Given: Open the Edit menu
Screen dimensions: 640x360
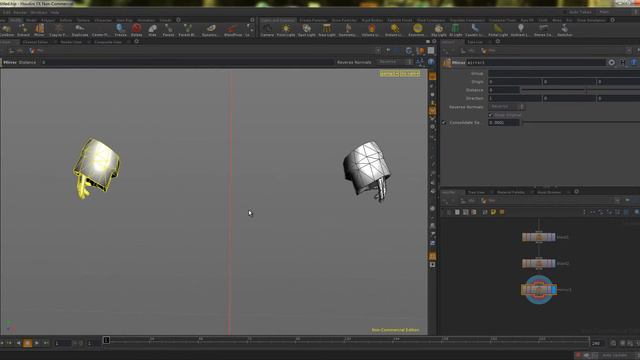Looking at the screenshot, I should pyautogui.click(x=6, y=13).
